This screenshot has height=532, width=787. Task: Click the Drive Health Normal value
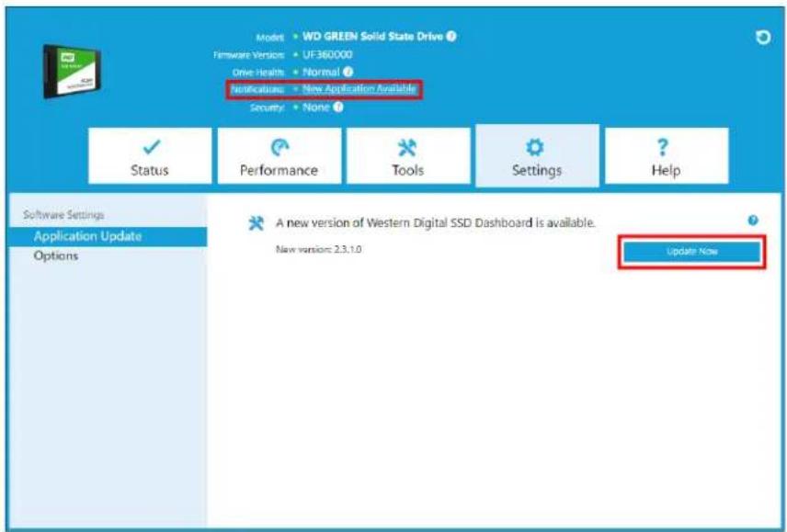[x=321, y=73]
